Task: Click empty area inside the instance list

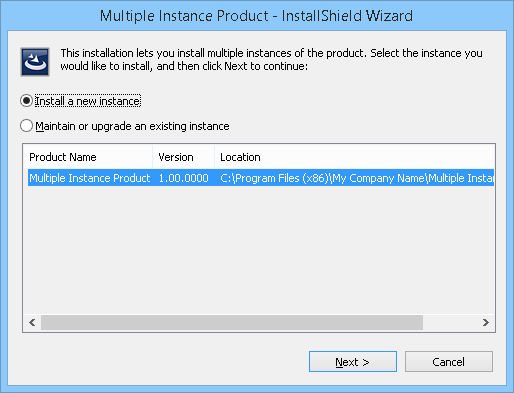Action: (x=259, y=250)
